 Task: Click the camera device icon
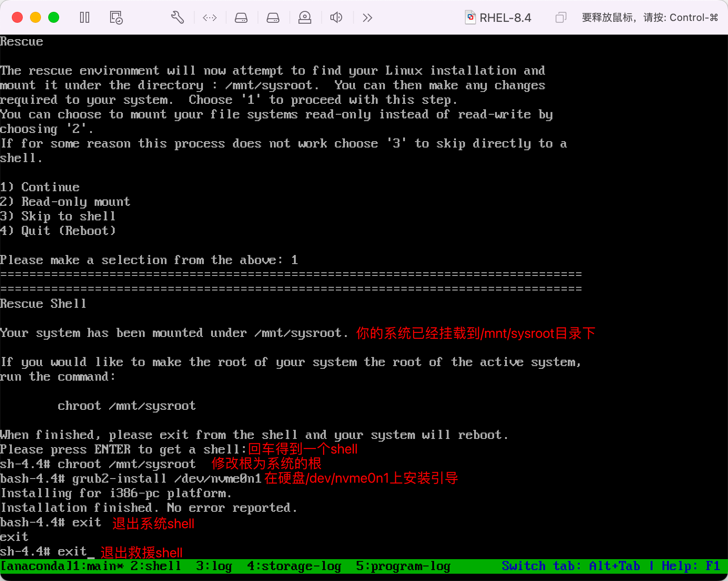pyautogui.click(x=305, y=18)
